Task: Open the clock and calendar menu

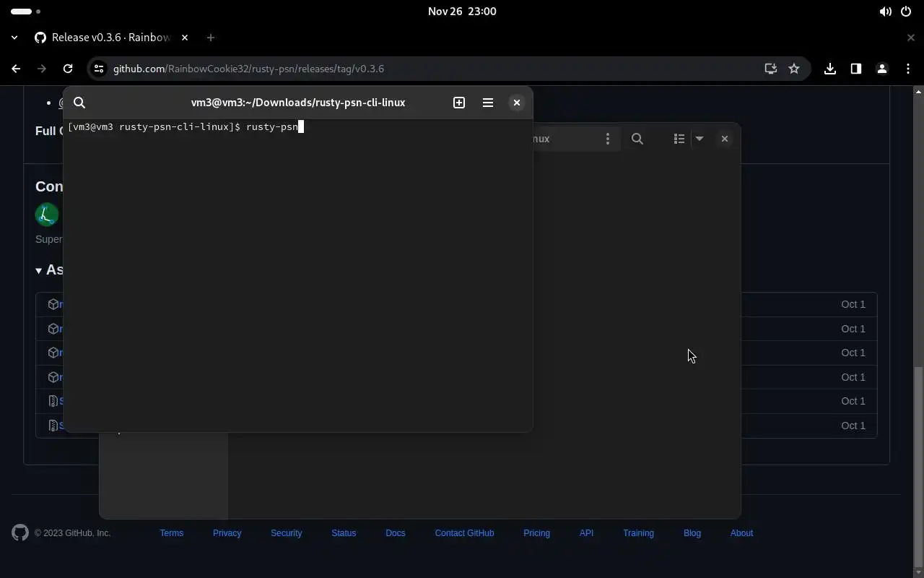Action: [x=462, y=12]
